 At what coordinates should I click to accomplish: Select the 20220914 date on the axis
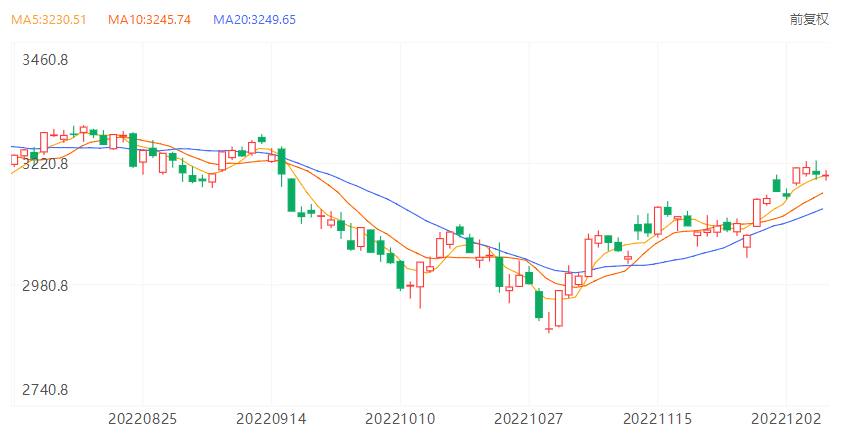click(x=270, y=417)
